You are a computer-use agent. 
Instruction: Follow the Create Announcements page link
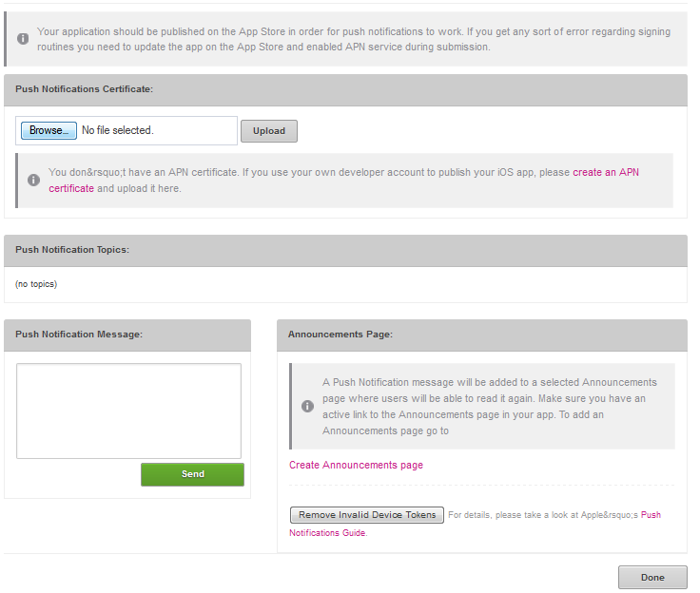(x=356, y=465)
